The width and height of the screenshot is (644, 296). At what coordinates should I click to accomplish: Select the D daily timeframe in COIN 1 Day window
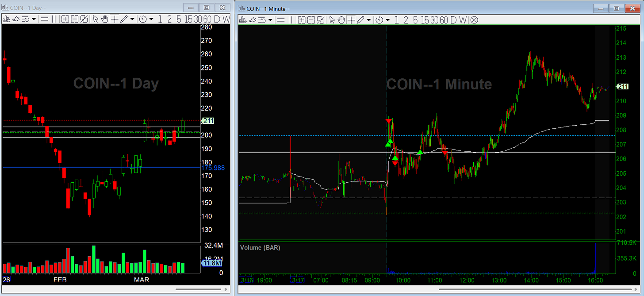click(217, 19)
